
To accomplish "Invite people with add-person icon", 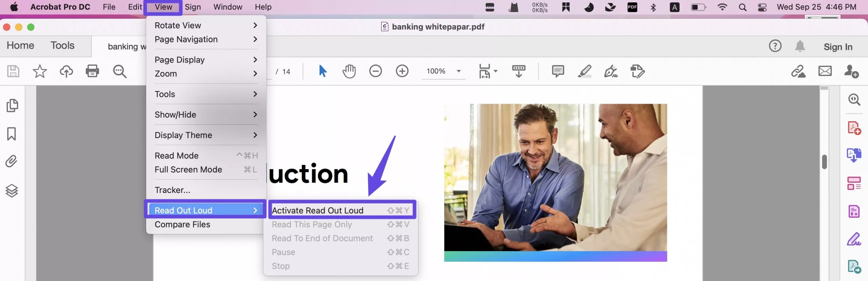I will 851,71.
